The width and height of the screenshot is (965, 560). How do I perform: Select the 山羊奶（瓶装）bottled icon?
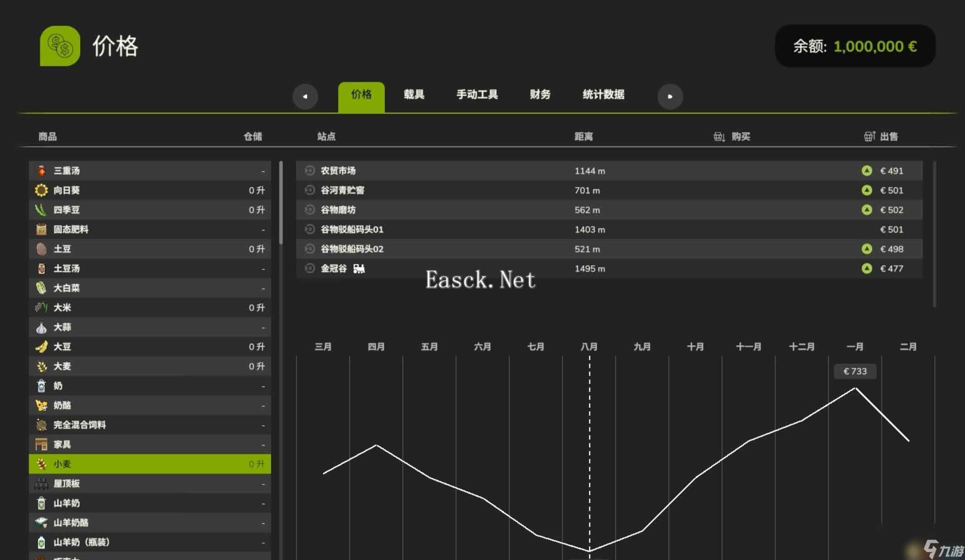click(41, 542)
